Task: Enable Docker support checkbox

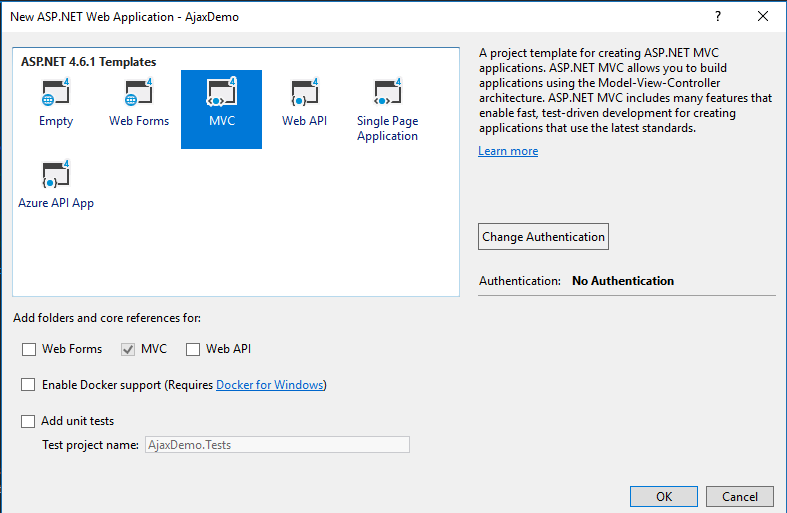Action: pos(28,385)
